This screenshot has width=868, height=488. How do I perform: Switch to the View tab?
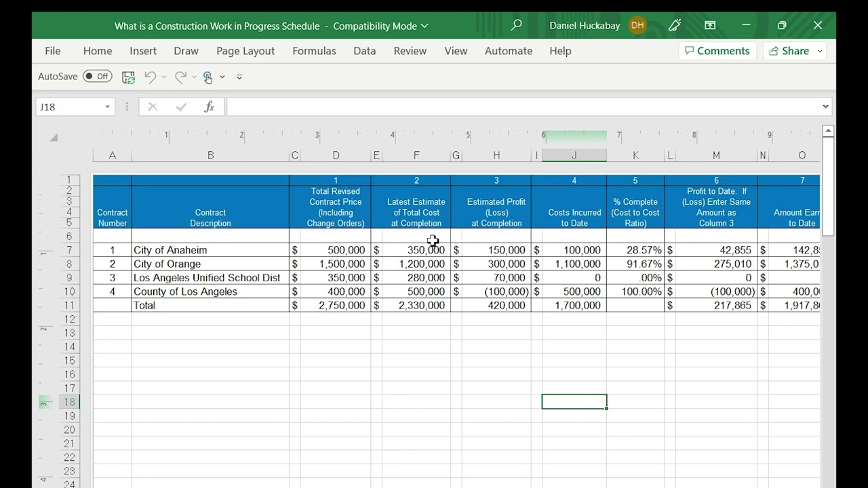coord(456,51)
